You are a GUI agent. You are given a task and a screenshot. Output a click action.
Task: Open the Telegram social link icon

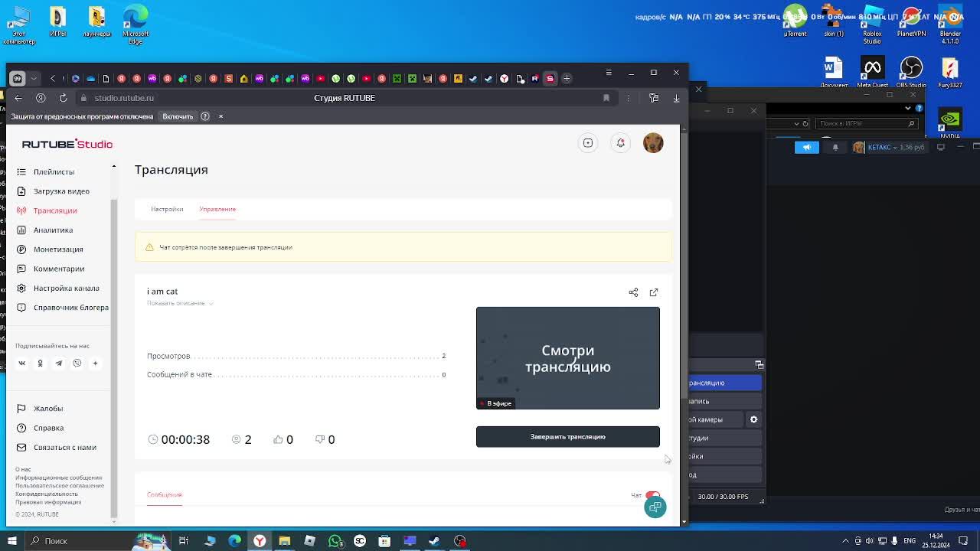coord(58,364)
